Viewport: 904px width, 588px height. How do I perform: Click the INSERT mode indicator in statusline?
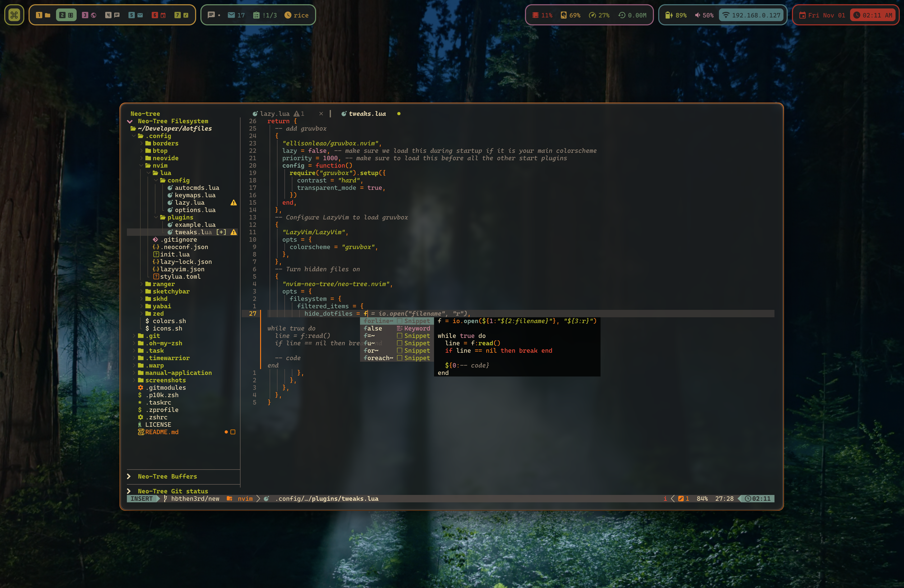142,499
